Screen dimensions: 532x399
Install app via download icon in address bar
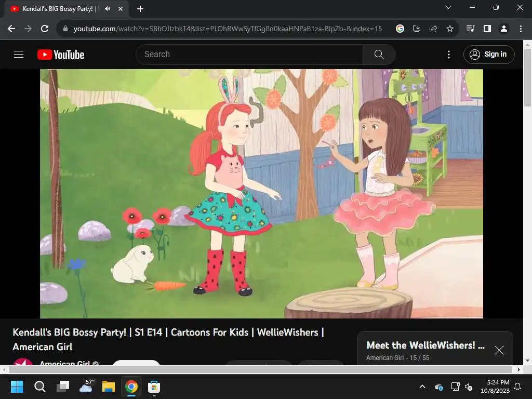[417, 29]
